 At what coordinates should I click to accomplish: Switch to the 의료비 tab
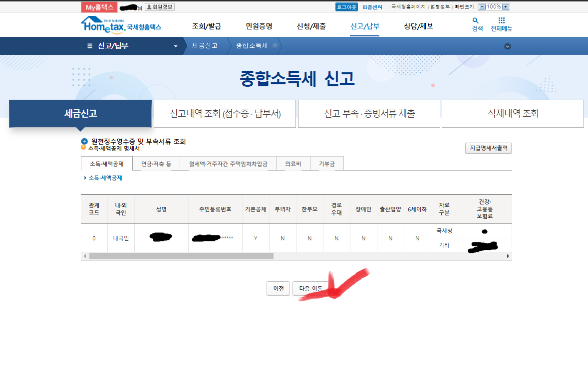[x=293, y=163]
